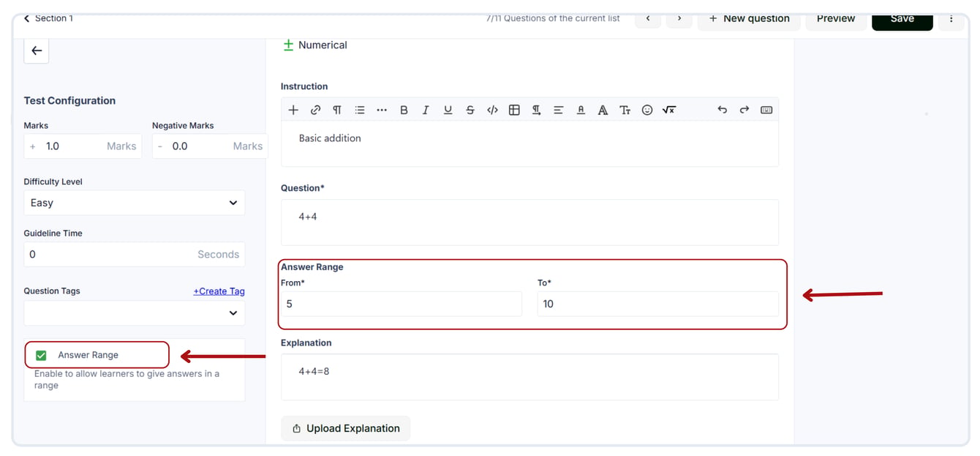Insert a table
Viewport: 980px width, 456px height.
[514, 110]
